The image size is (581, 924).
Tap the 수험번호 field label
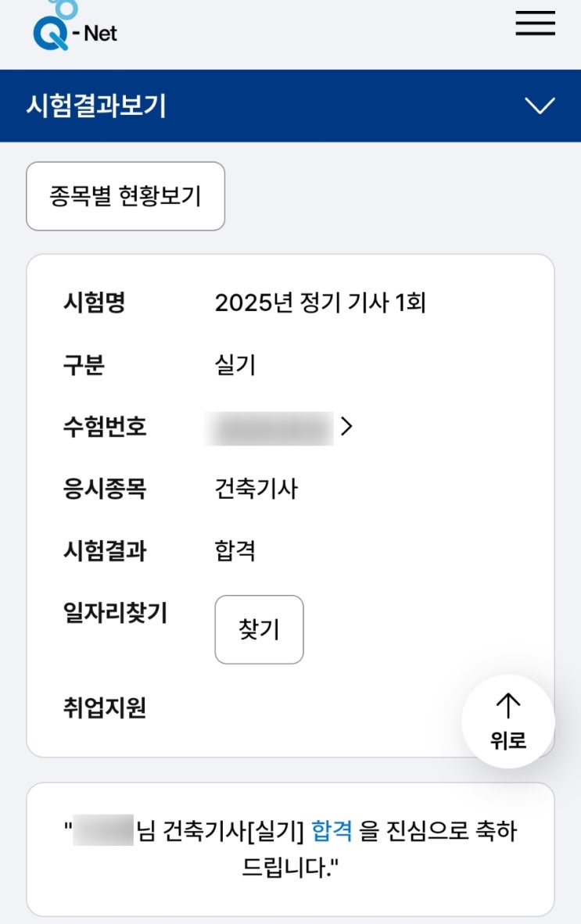(105, 427)
